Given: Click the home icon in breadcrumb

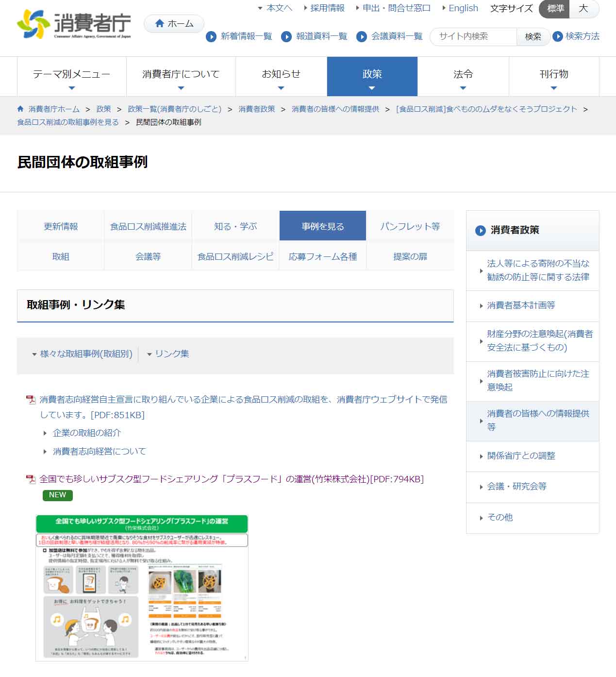Looking at the screenshot, I should click(x=20, y=109).
